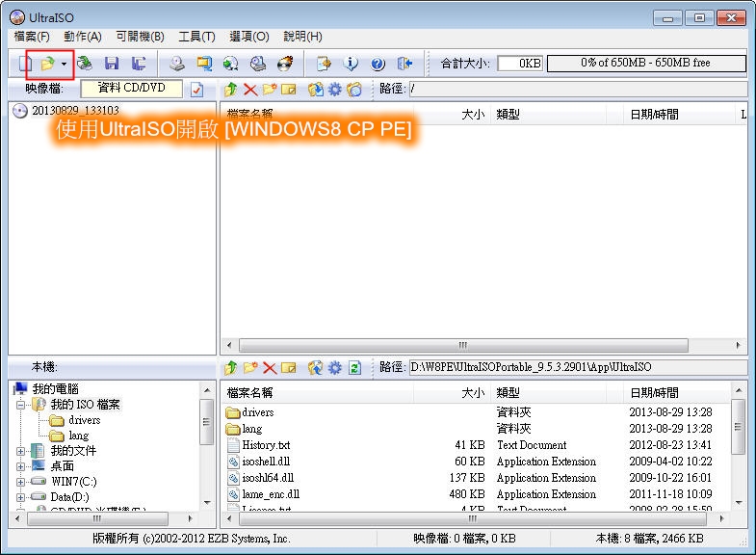Viewport: 756px width, 555px height.
Task: Open the blue question mark help icon
Action: (378, 64)
